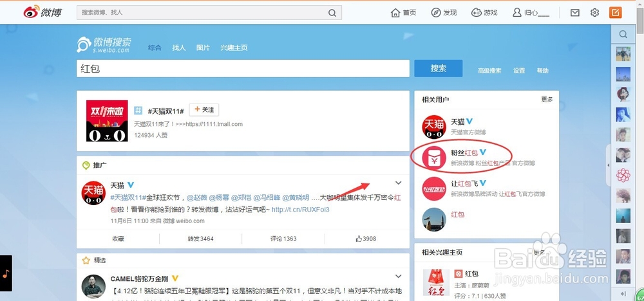Open the 天猫 avatar in related users
Viewport: 644px width, 301px height.
click(434, 127)
